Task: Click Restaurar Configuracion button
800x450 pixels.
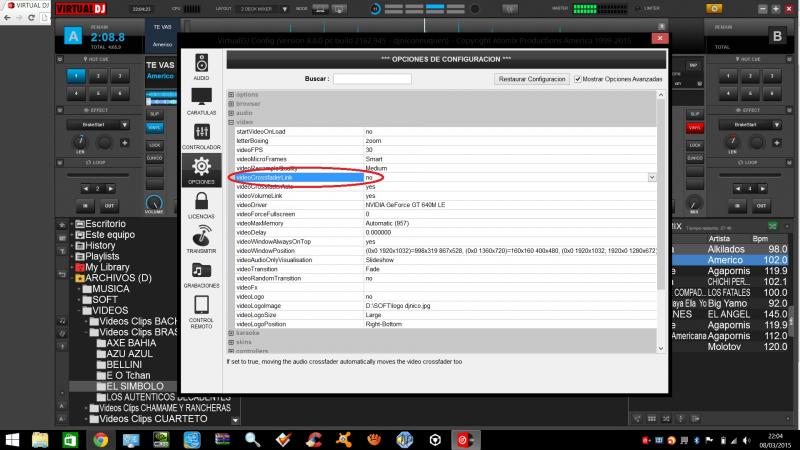Action: click(x=532, y=79)
